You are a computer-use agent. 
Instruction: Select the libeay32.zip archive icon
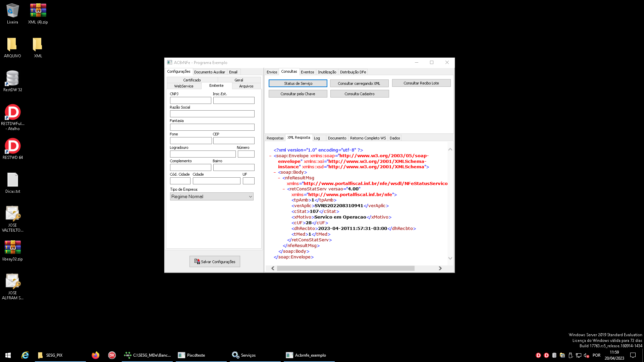coord(12,251)
